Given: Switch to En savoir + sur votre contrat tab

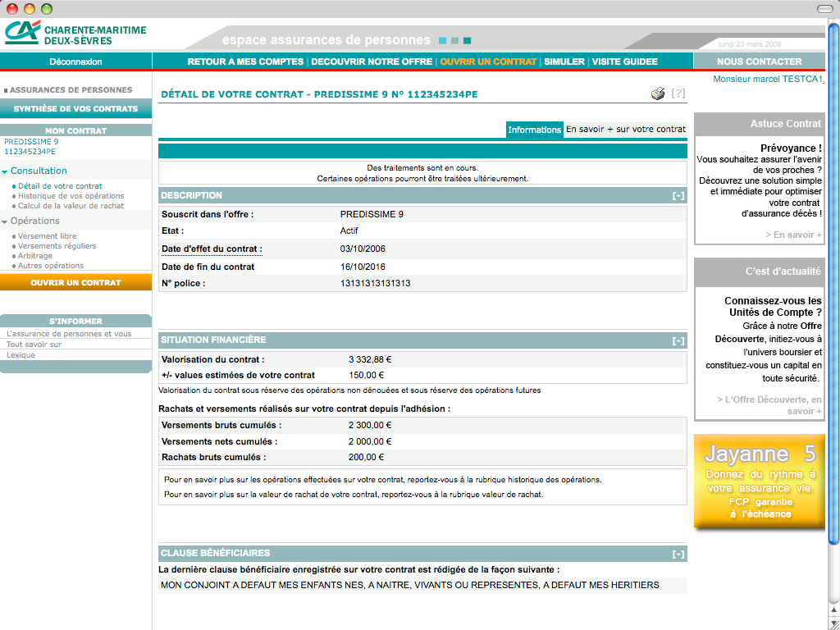Looking at the screenshot, I should [626, 129].
